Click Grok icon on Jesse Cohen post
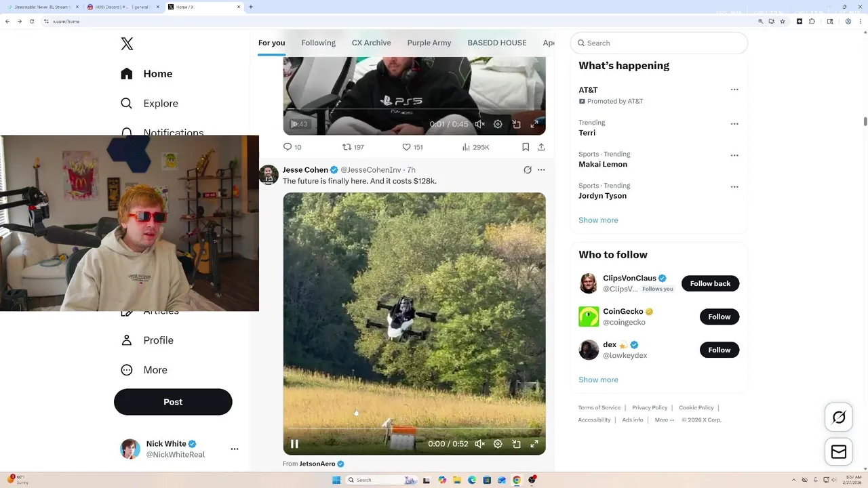This screenshot has height=488, width=868. [528, 170]
